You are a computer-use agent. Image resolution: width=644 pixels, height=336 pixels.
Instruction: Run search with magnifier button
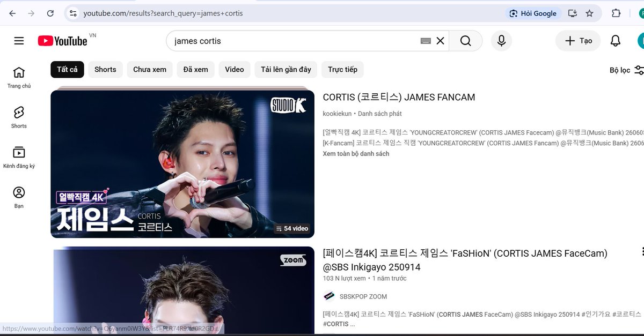pos(465,41)
